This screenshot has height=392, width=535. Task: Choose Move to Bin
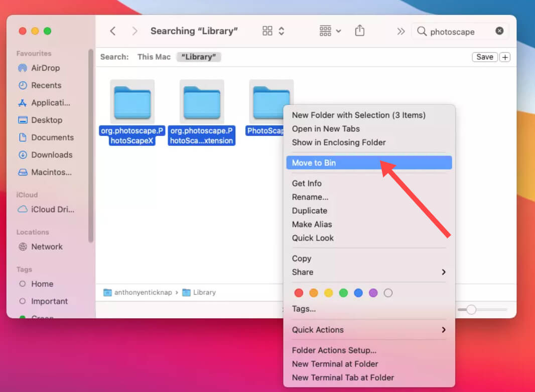369,162
